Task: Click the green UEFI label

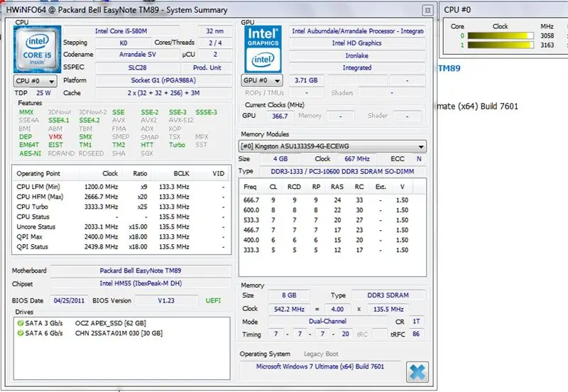Action: click(213, 300)
